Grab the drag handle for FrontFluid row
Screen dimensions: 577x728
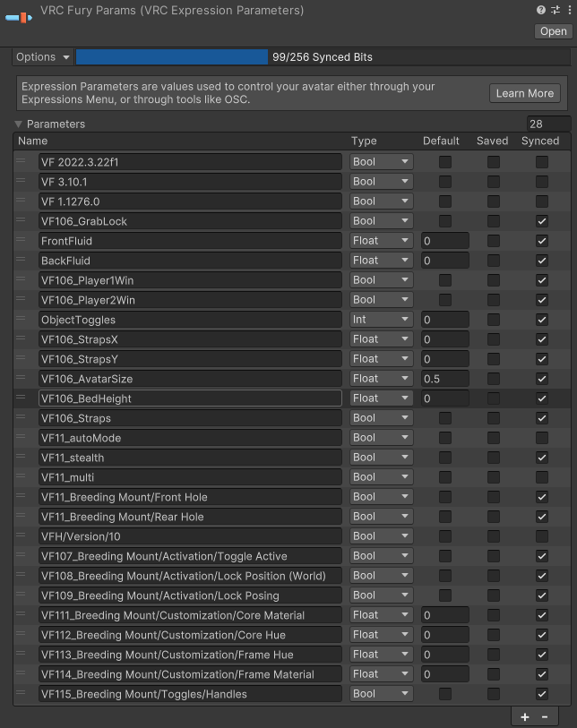point(21,241)
